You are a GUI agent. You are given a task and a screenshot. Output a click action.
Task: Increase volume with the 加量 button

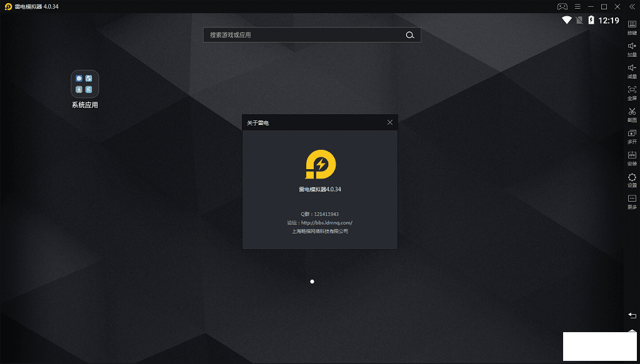(x=632, y=49)
